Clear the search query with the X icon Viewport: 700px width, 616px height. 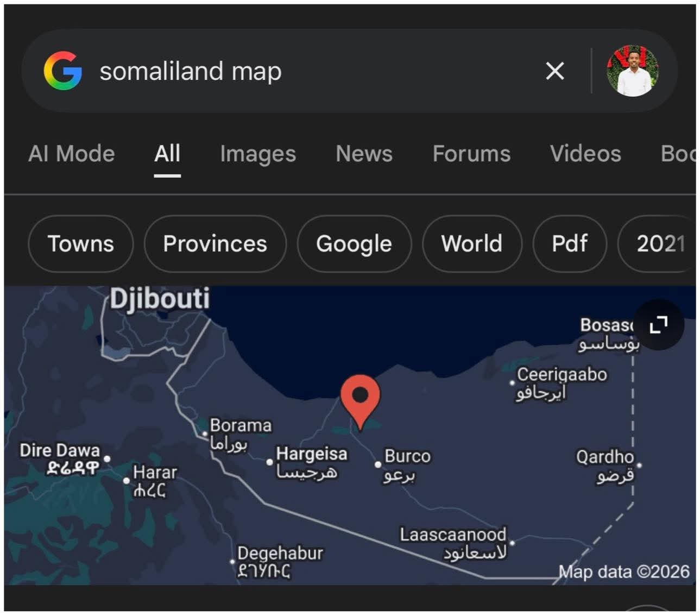click(554, 71)
